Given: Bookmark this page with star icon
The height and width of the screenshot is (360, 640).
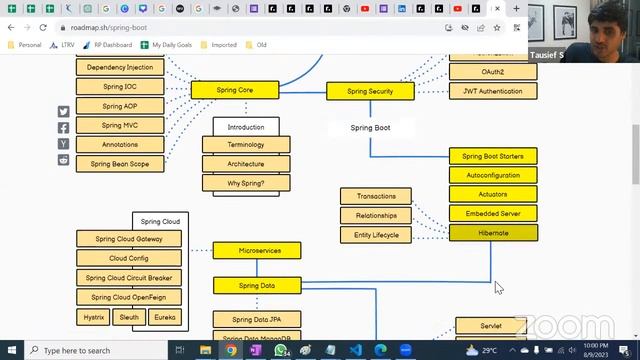Looking at the screenshot, I should click(x=497, y=28).
